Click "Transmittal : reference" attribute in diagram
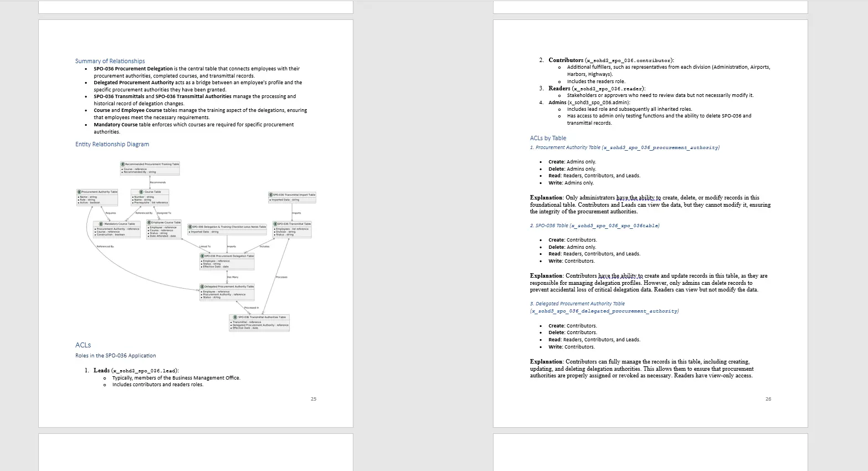This screenshot has width=868, height=471. (246, 322)
